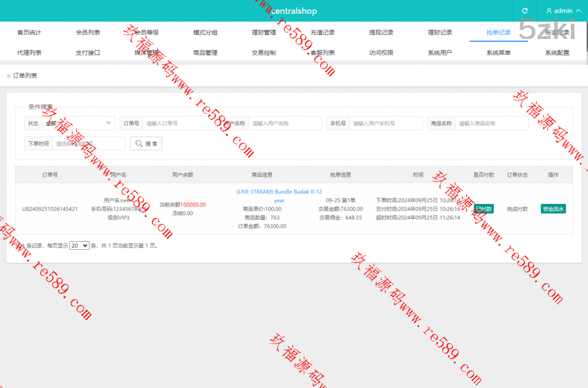Open the 会员列表 menu item
The image size is (588, 388).
click(88, 33)
